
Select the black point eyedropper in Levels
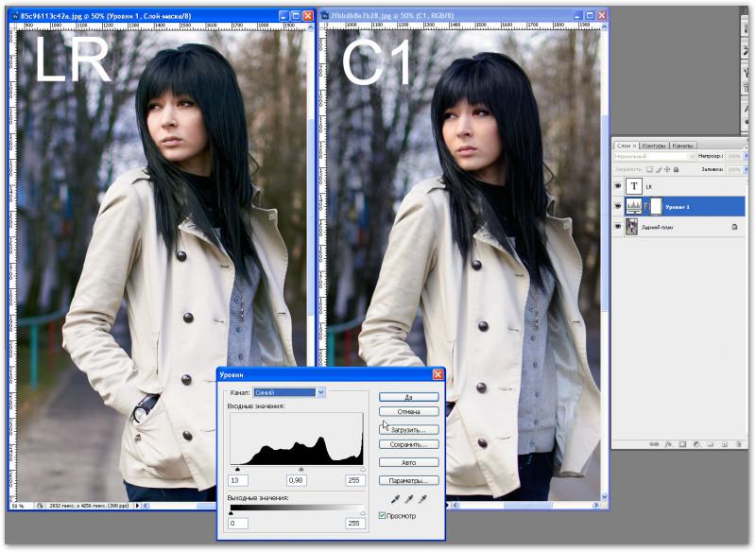395,500
